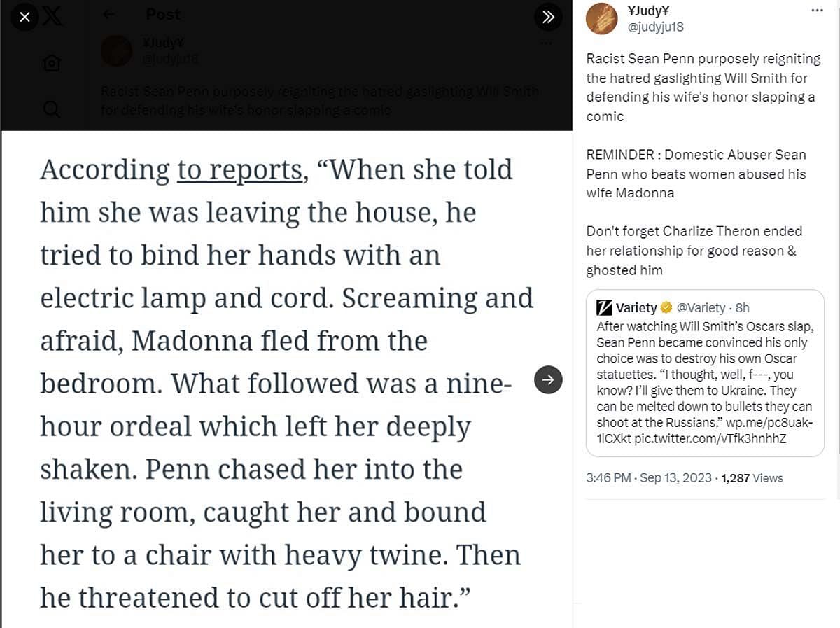Open the three-dot more options menu
Image resolution: width=840 pixels, height=628 pixels.
pos(817,11)
